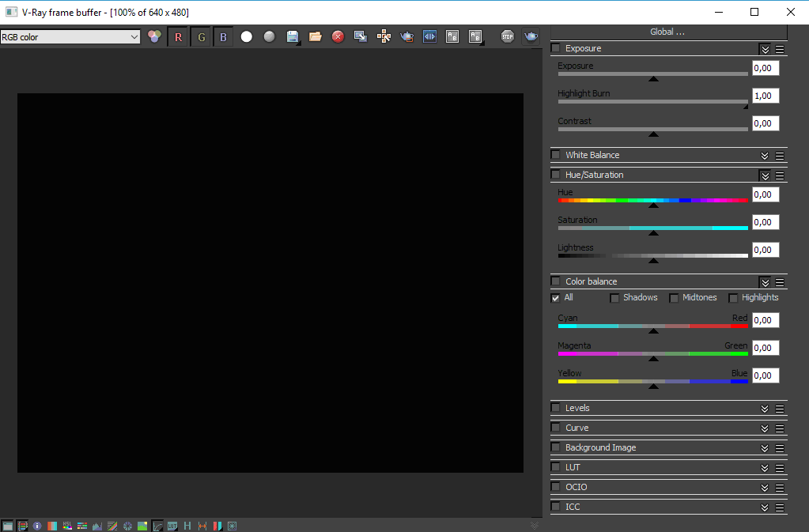Click the Exposure value input field
Viewport: 809px width, 532px height.
click(x=766, y=68)
